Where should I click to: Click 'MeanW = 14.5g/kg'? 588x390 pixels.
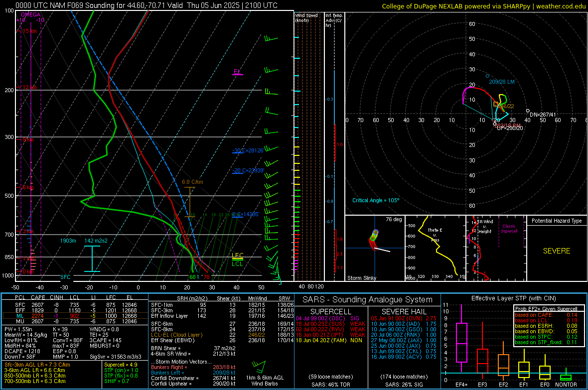tap(26, 335)
